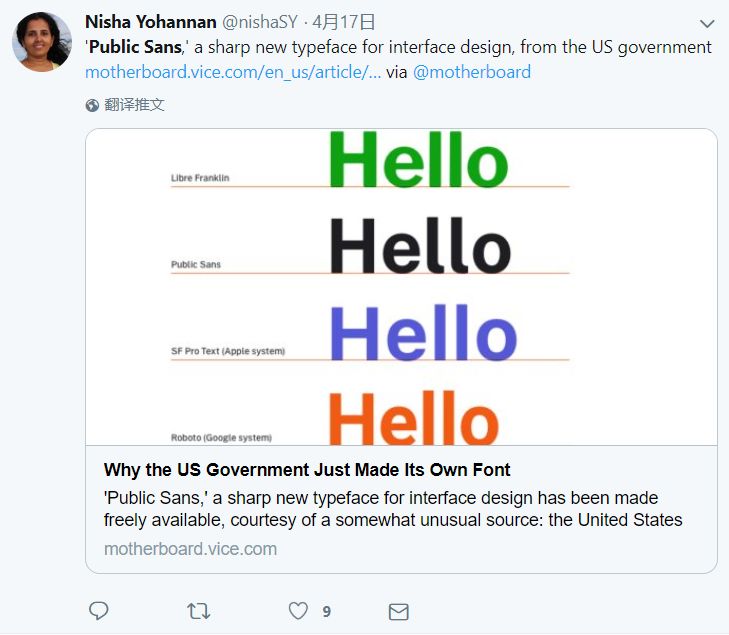
Task: Send tweet via the envelope message icon
Action: 398,611
